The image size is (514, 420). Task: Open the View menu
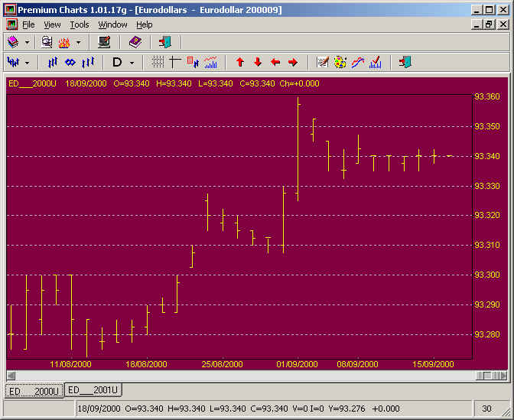[x=52, y=24]
